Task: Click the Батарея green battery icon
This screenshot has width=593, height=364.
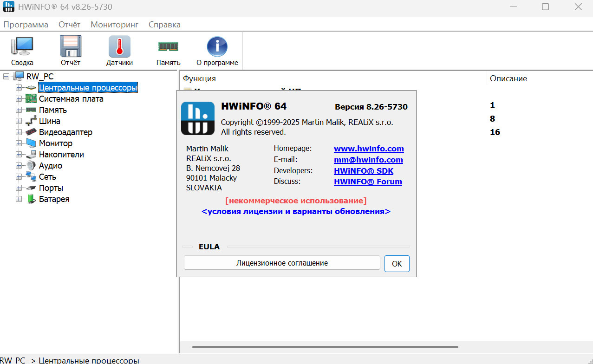Action: point(31,199)
